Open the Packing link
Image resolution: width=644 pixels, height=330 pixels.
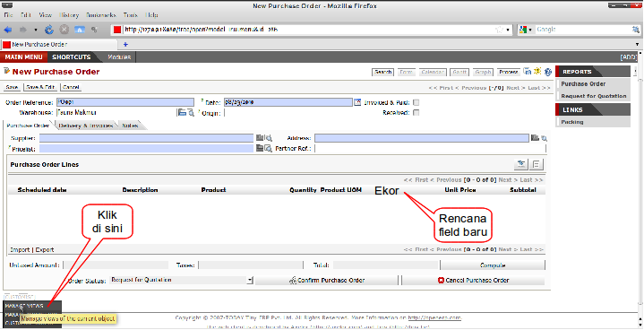click(572, 122)
